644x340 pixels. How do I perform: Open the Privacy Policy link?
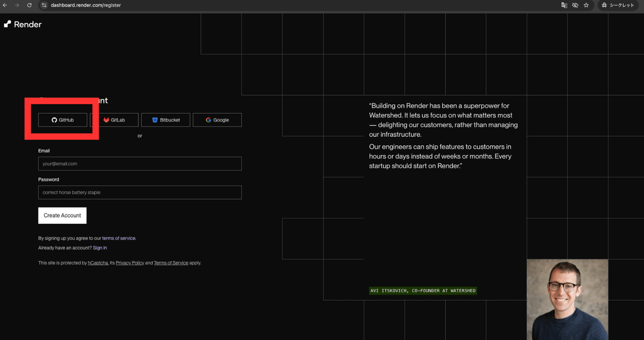pyautogui.click(x=130, y=263)
